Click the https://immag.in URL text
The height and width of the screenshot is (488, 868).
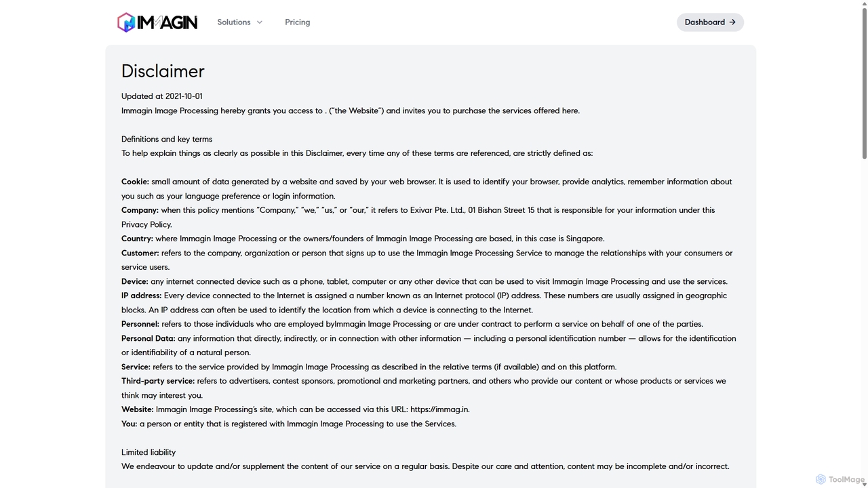click(x=439, y=409)
